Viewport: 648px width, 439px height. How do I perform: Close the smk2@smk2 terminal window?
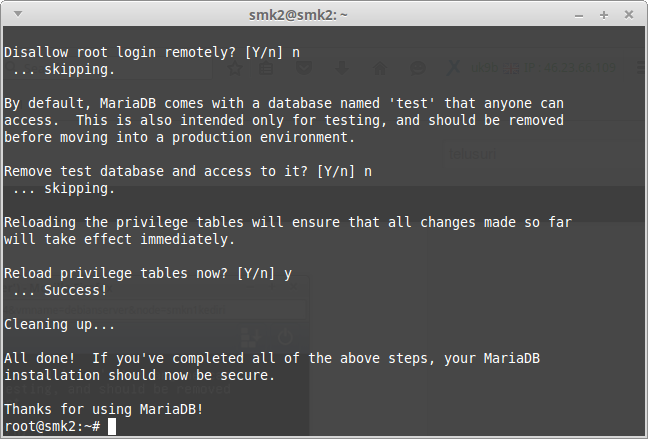(x=629, y=15)
